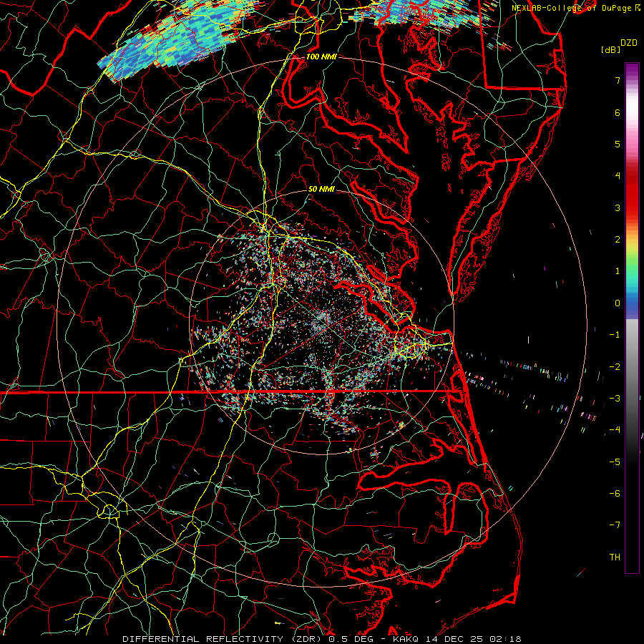The height and width of the screenshot is (644, 644).
Task: Click the 50 NMI range ring label
Action: tap(321, 189)
